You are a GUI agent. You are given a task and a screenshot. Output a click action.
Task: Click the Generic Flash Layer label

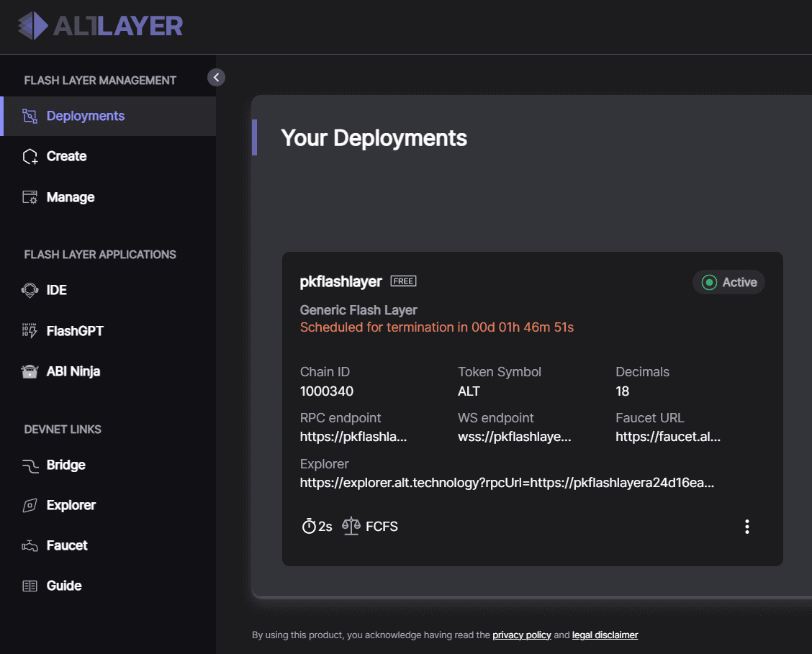tap(358, 310)
